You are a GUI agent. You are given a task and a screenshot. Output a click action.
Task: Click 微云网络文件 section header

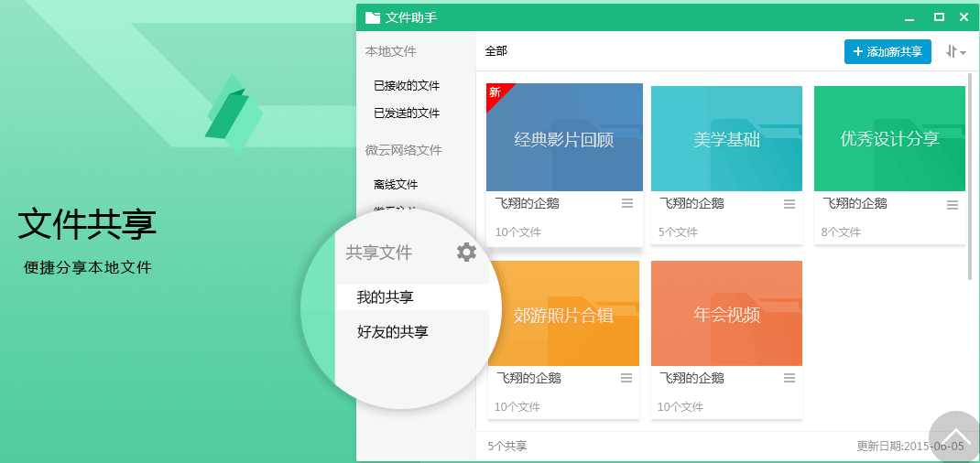point(403,150)
